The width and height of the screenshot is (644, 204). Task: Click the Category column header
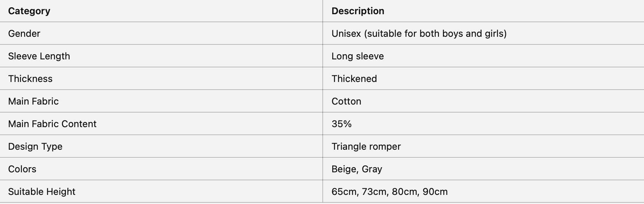pyautogui.click(x=29, y=11)
